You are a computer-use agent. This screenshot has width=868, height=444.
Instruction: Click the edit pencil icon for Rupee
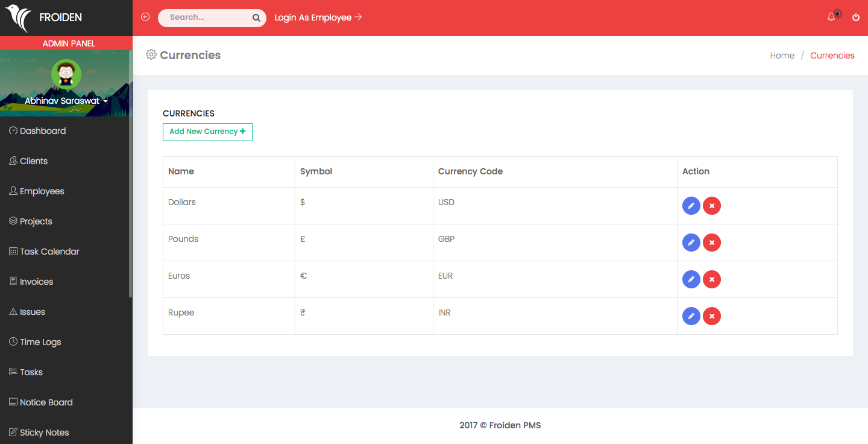691,316
